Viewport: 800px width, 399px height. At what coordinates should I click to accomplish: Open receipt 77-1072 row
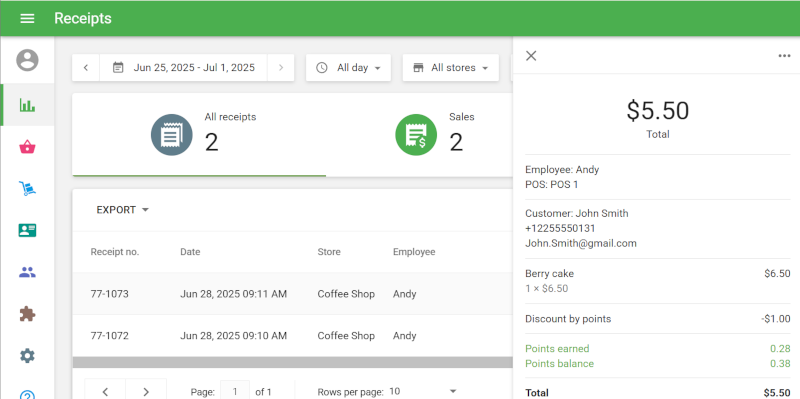point(292,336)
